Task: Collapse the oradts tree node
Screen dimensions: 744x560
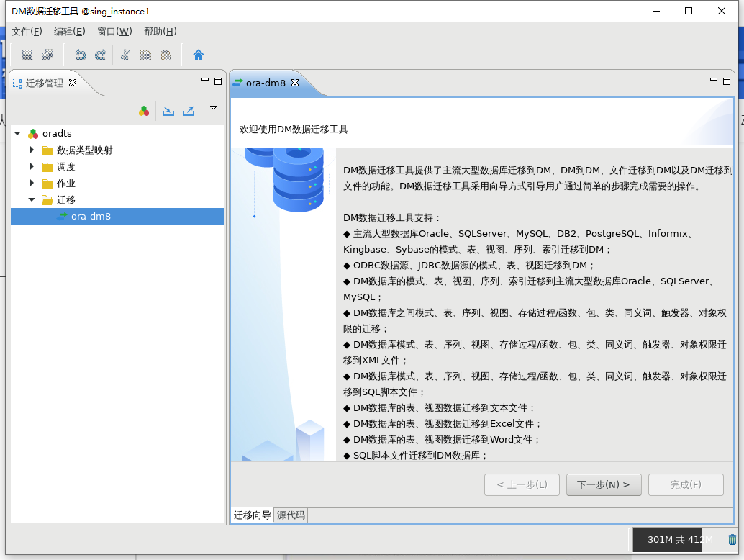Action: [17, 134]
